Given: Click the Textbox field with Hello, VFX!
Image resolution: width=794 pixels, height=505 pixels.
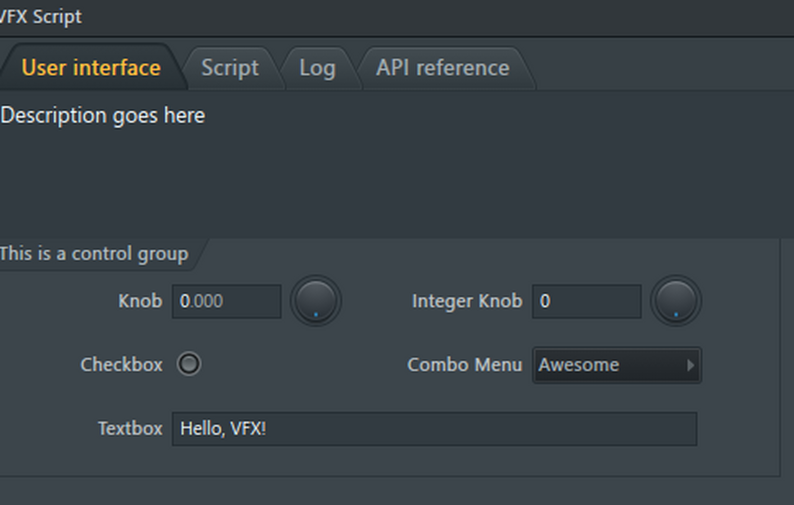Looking at the screenshot, I should [x=434, y=429].
